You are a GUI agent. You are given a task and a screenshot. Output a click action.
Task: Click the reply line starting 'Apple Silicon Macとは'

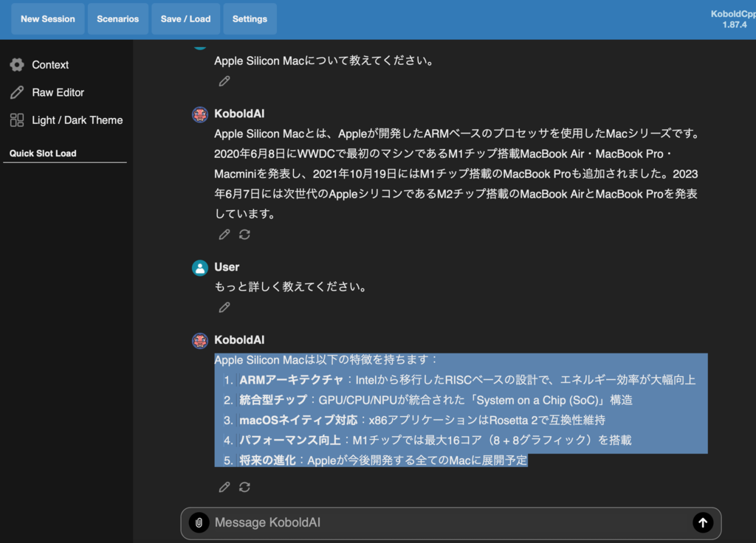point(458,134)
